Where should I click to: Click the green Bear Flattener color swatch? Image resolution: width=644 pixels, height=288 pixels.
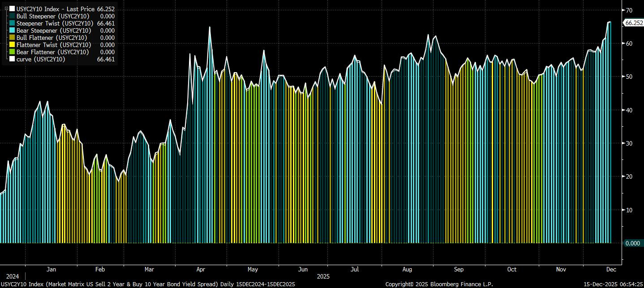click(x=12, y=52)
